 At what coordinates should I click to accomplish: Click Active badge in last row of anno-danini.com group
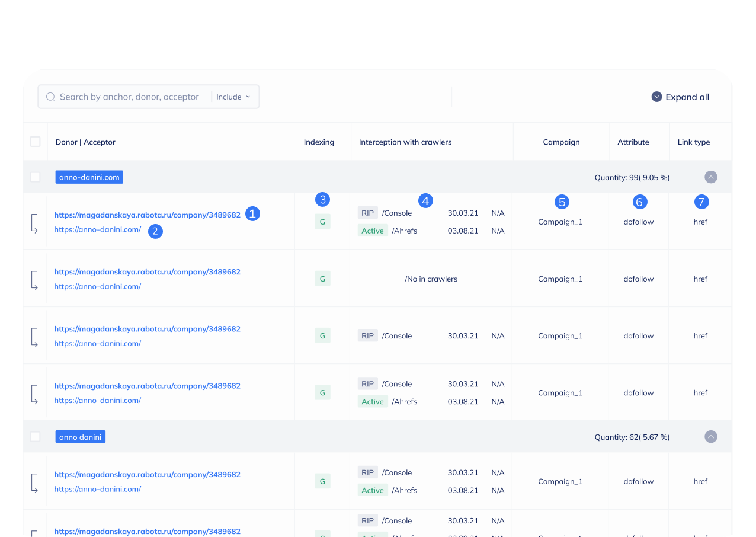pyautogui.click(x=373, y=401)
